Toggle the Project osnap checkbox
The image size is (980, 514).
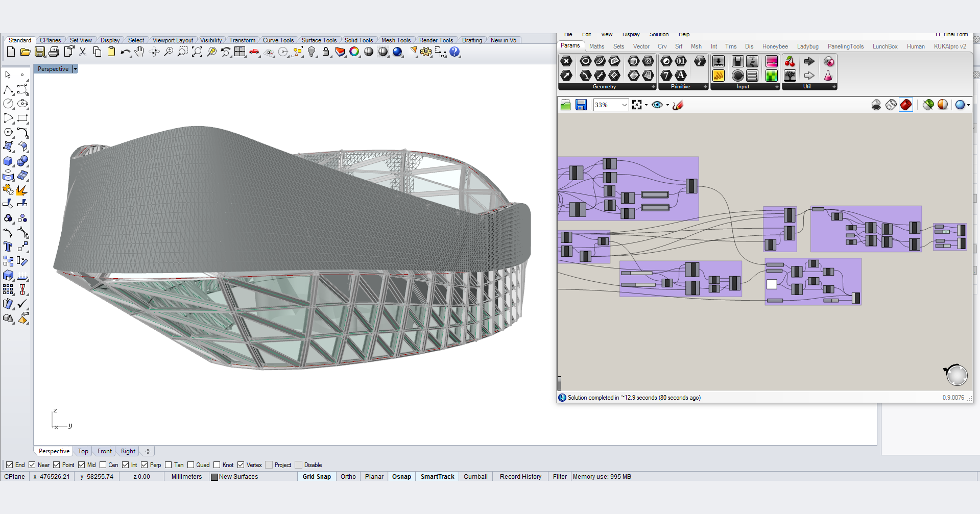(268, 464)
